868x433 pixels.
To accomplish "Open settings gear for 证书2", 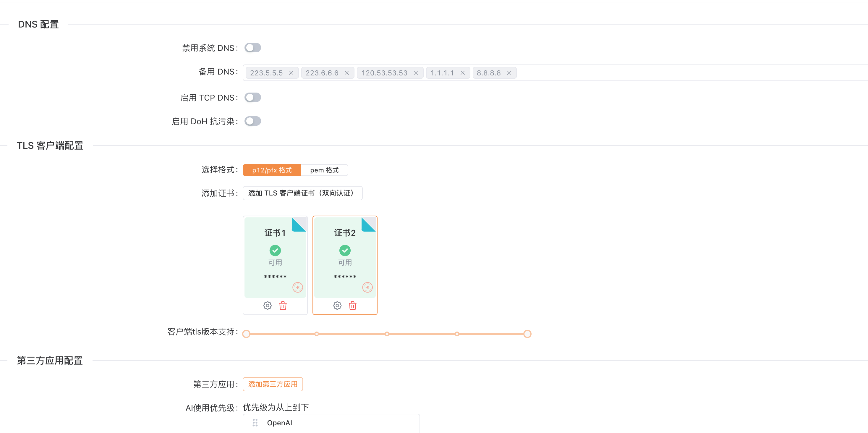I will [x=337, y=306].
